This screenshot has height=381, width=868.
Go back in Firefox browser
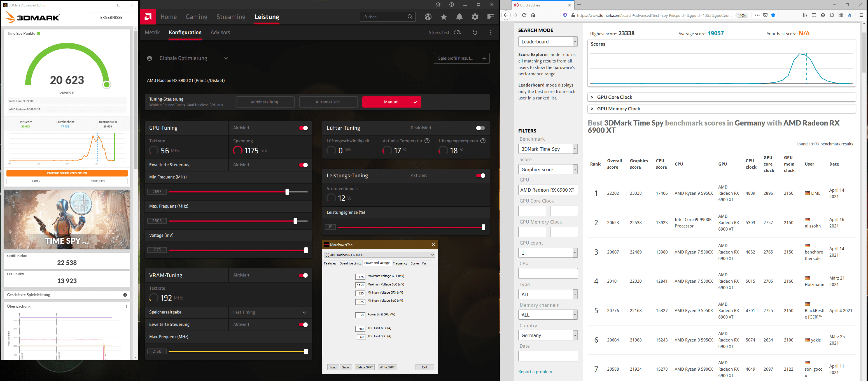point(506,15)
